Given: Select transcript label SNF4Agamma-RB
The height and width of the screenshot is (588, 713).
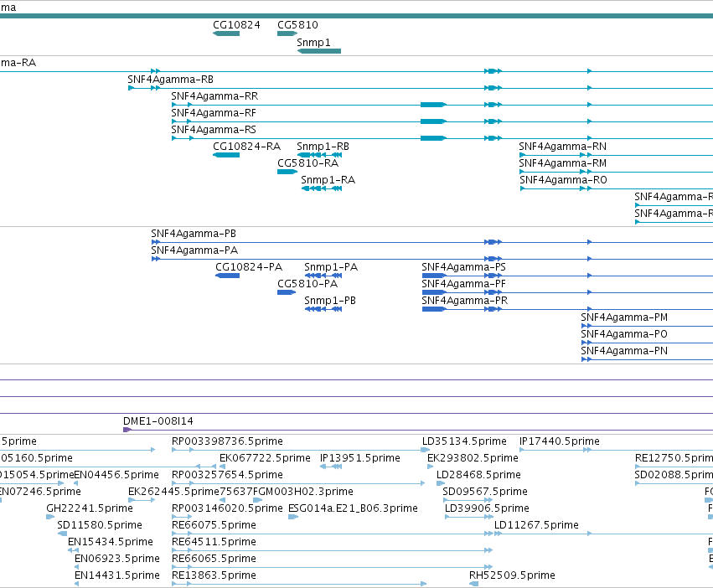Looking at the screenshot, I should (171, 79).
